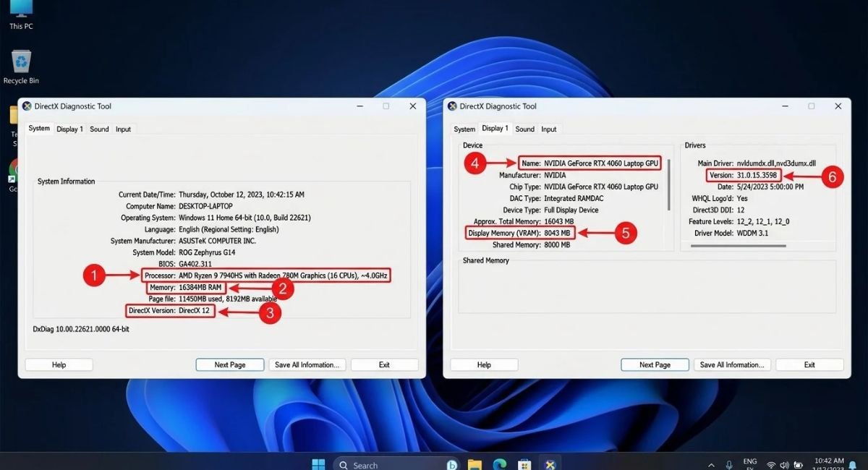Click the 'ASUSTeK COMPUTER INC.' manufacturer value
The image size is (868, 470).
pos(217,241)
